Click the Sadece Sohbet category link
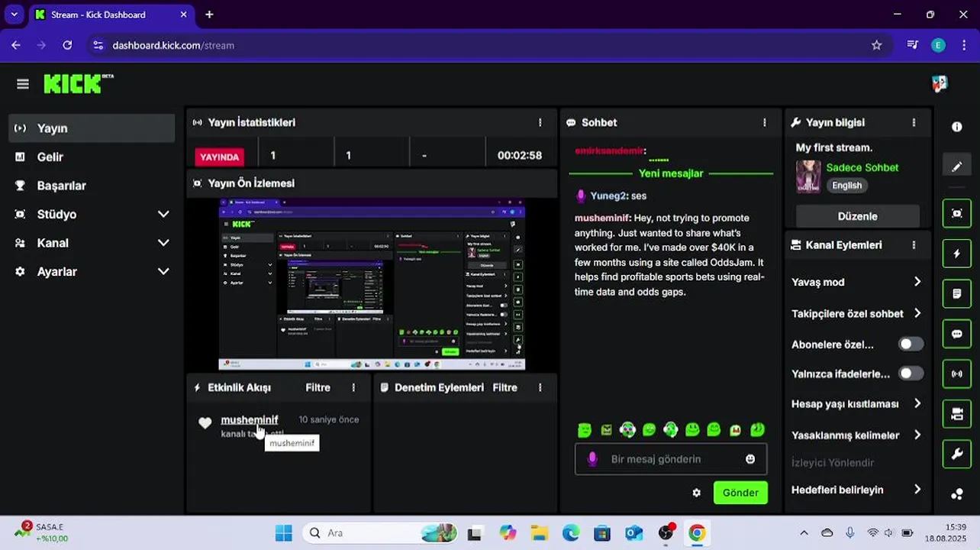 (862, 167)
